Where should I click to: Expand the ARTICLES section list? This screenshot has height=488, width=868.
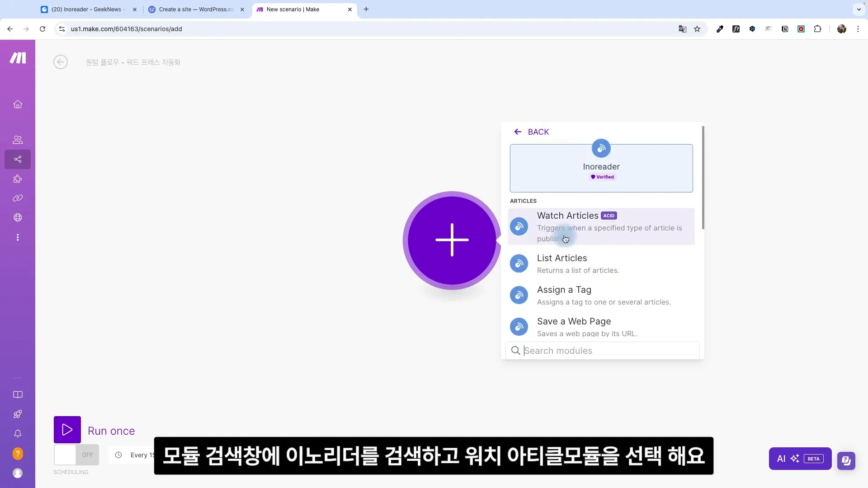coord(523,201)
